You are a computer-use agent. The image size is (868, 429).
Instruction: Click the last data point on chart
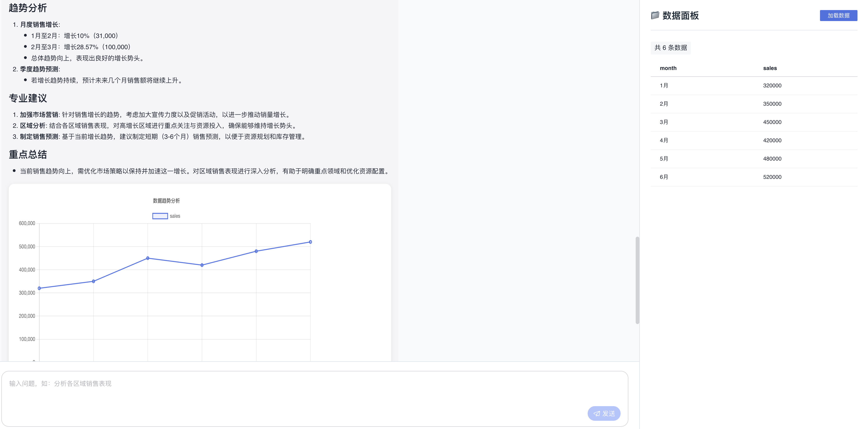(310, 242)
